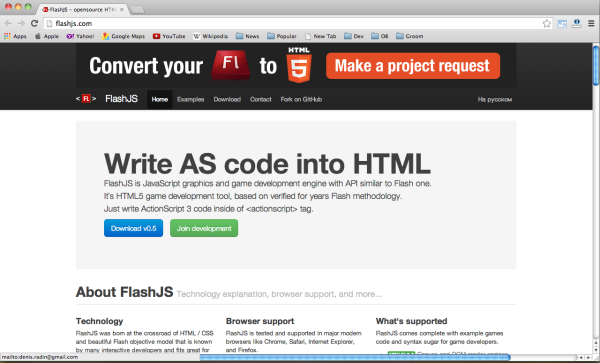The image size is (600, 363).
Task: Open the Examples nav item
Action: click(x=191, y=99)
